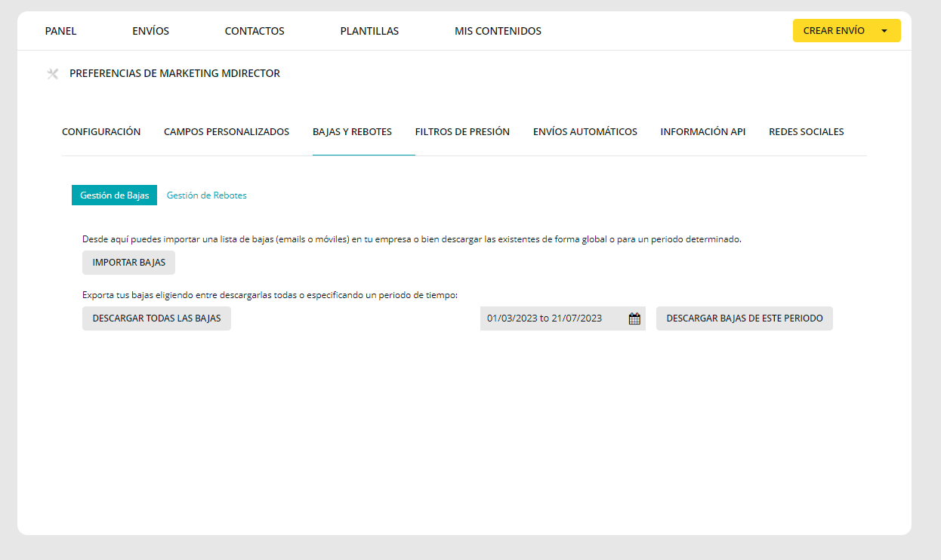Open the Contactos menu
The height and width of the screenshot is (560, 941).
255,31
